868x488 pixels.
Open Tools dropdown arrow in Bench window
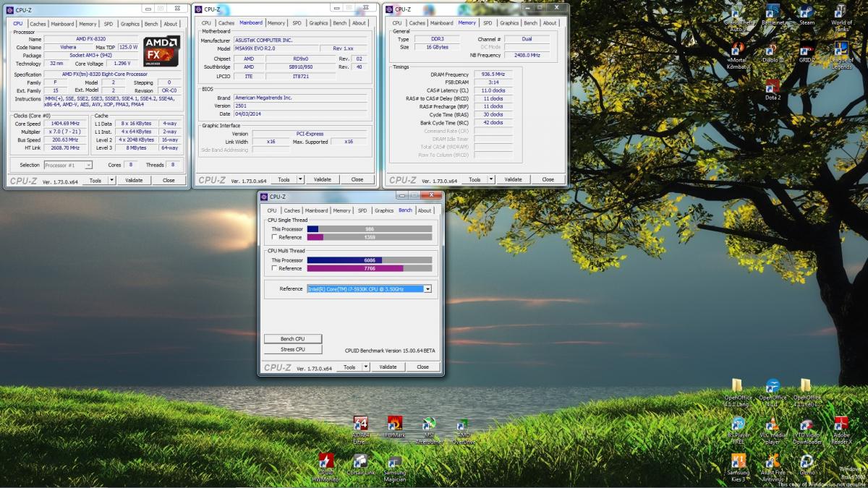pos(366,367)
